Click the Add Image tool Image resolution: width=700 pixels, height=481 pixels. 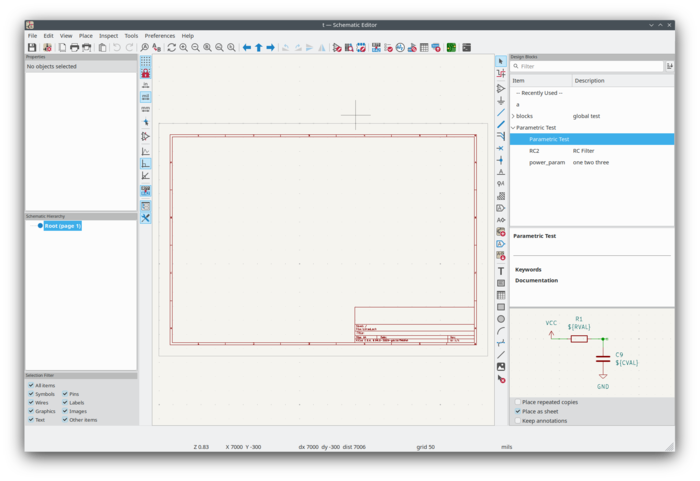(501, 367)
